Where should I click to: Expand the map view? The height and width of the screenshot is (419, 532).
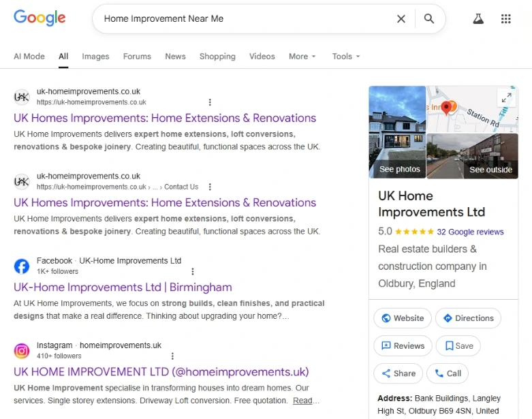(506, 97)
